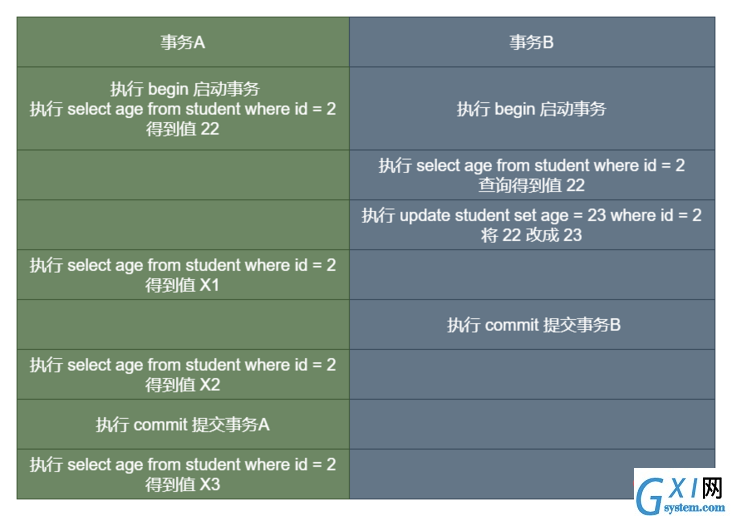Click 执行 begin 启动事务 in 事务B column
The image size is (732, 516).
point(532,108)
